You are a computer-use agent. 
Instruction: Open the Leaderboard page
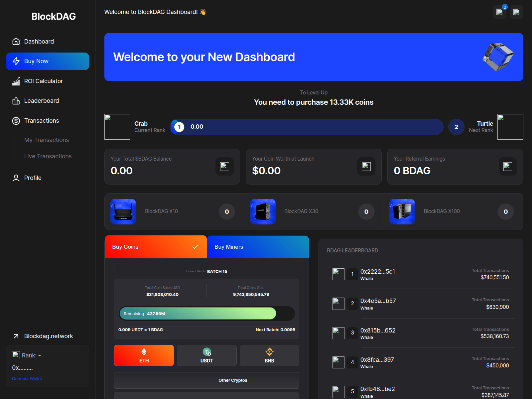click(x=48, y=101)
